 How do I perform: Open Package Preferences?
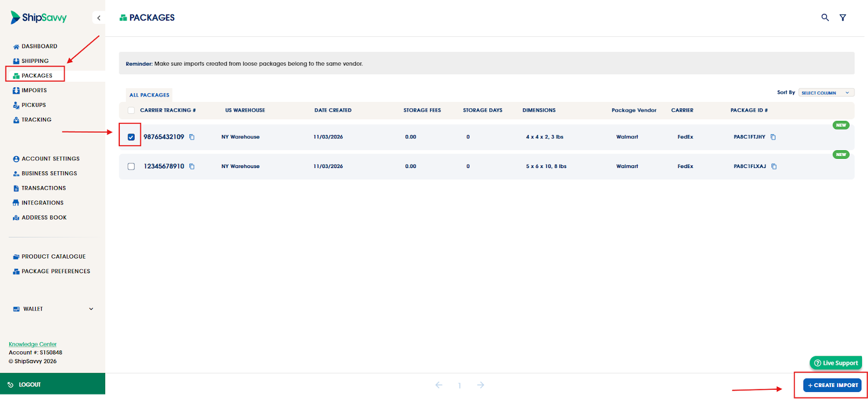(x=56, y=271)
